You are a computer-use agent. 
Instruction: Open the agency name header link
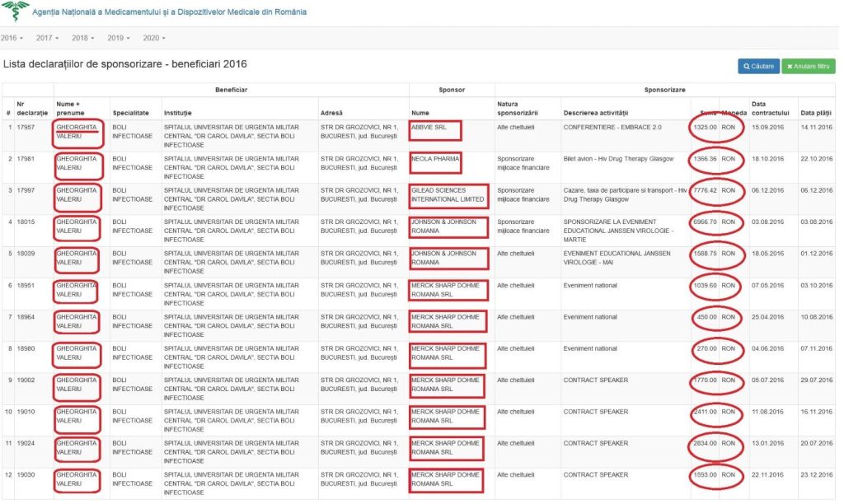pyautogui.click(x=169, y=12)
